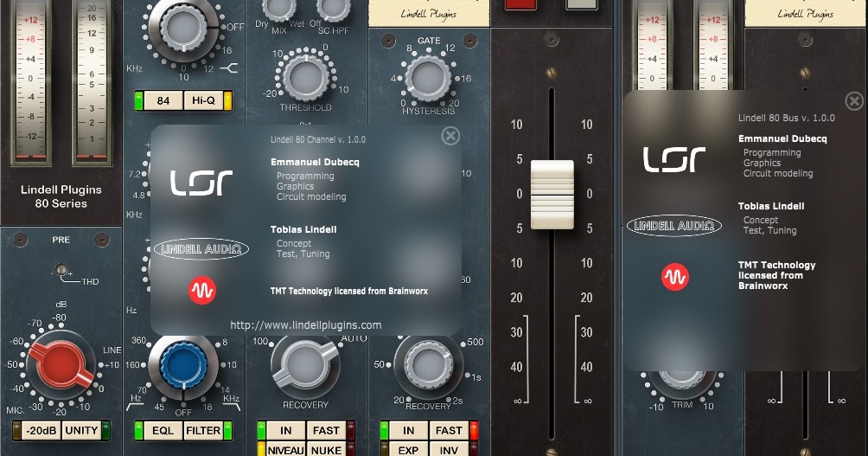Toggle the NUKE button
The image size is (868, 456).
(326, 450)
